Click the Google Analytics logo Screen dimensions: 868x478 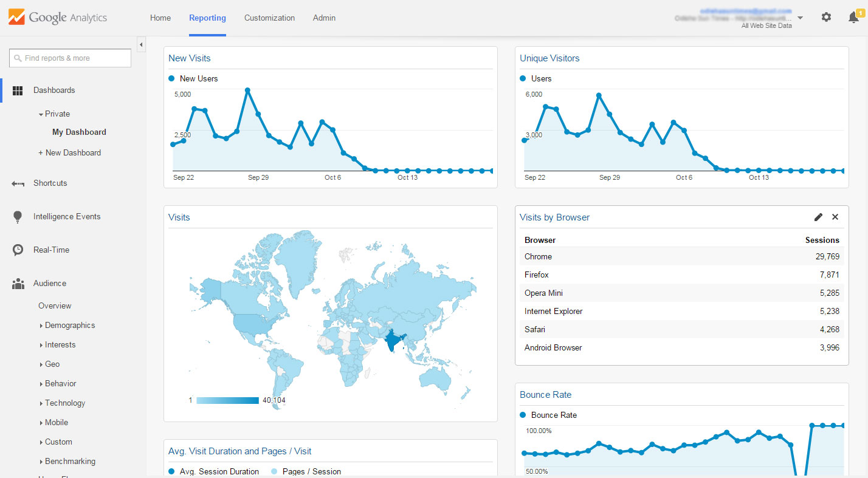click(58, 18)
